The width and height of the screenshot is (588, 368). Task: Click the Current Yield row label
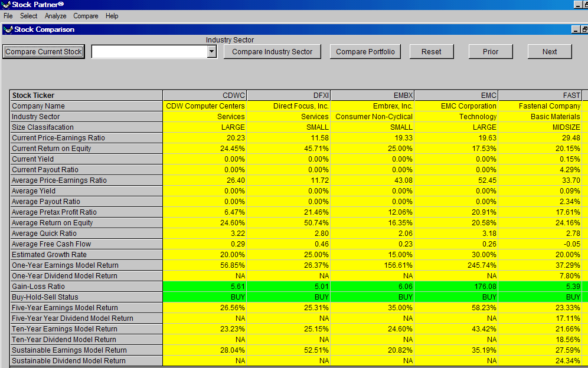(x=86, y=159)
